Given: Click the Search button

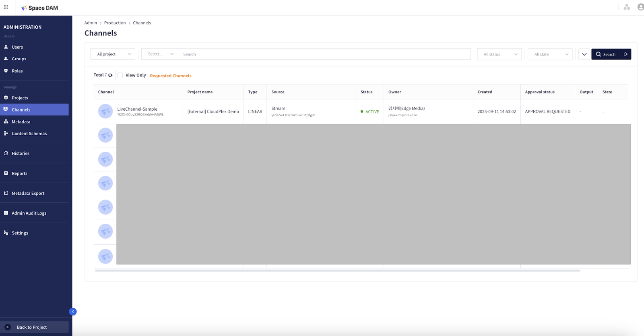Looking at the screenshot, I should click(605, 54).
